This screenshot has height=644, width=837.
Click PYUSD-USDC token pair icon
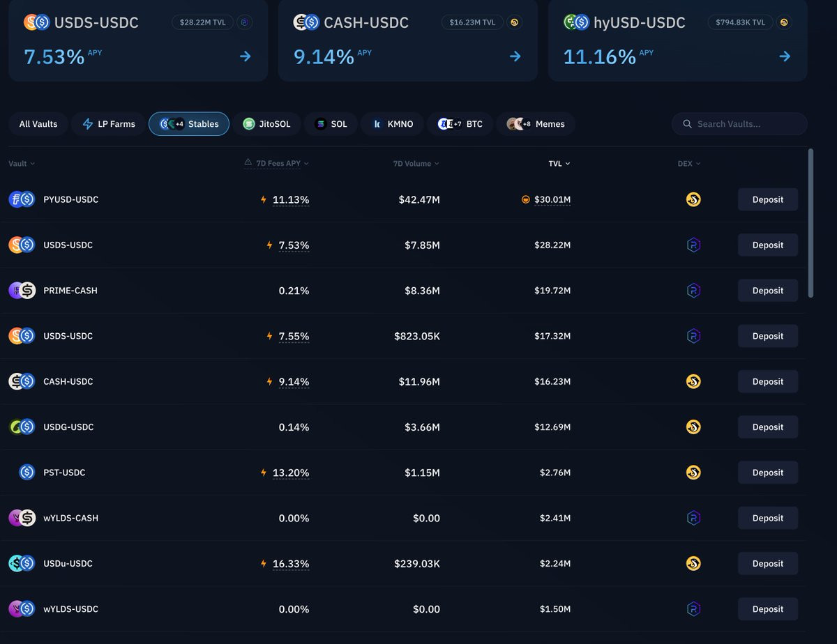[22, 199]
